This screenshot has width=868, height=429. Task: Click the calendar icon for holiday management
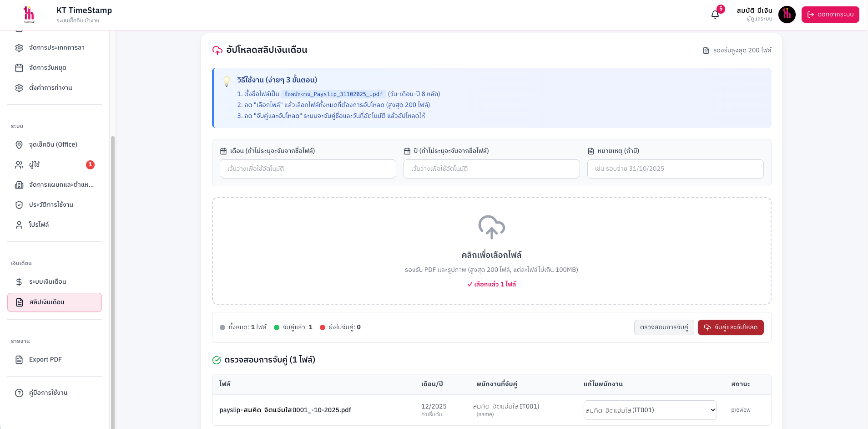(19, 68)
